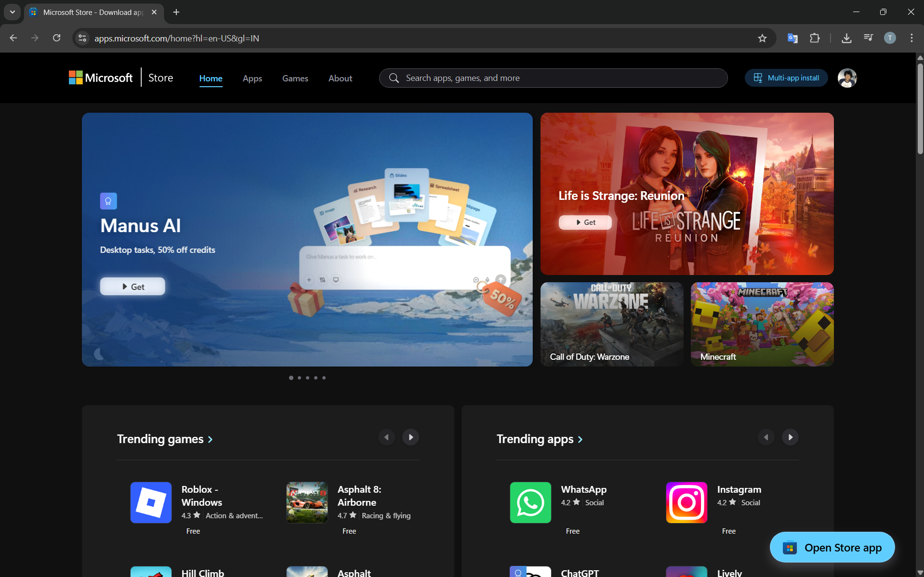The image size is (924, 577).
Task: Click the browser address bar URL
Action: click(177, 38)
